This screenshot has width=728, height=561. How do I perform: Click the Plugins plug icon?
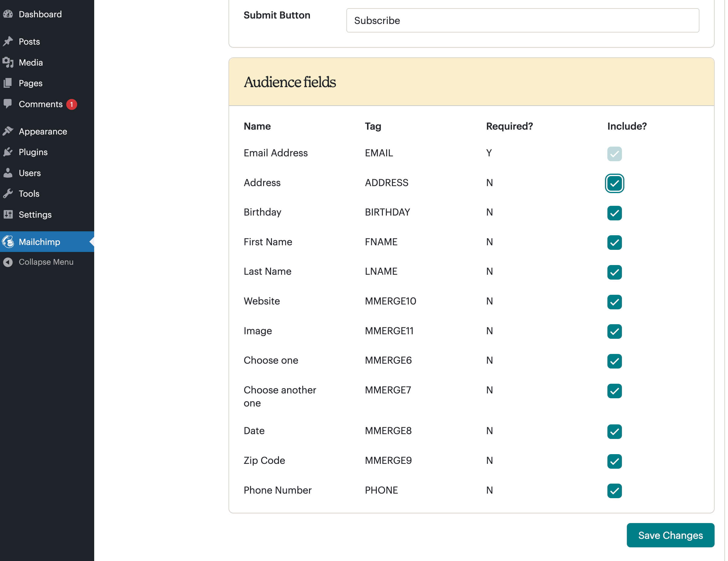click(x=8, y=152)
